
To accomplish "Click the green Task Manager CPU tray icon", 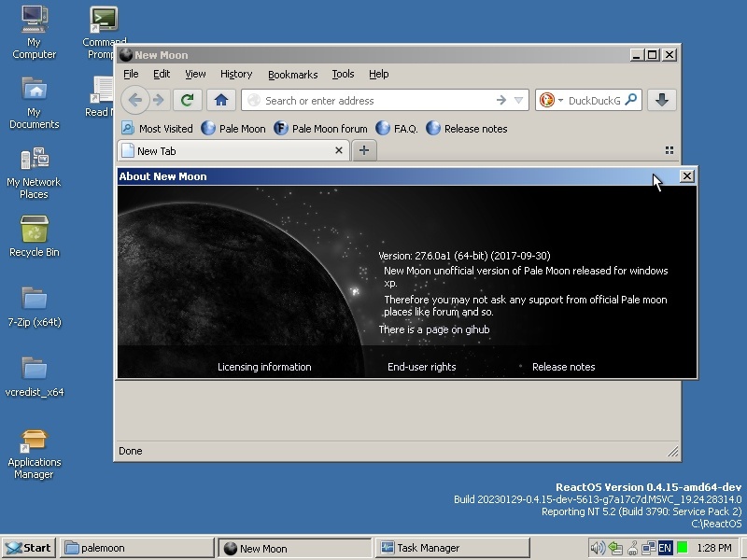I will point(683,548).
